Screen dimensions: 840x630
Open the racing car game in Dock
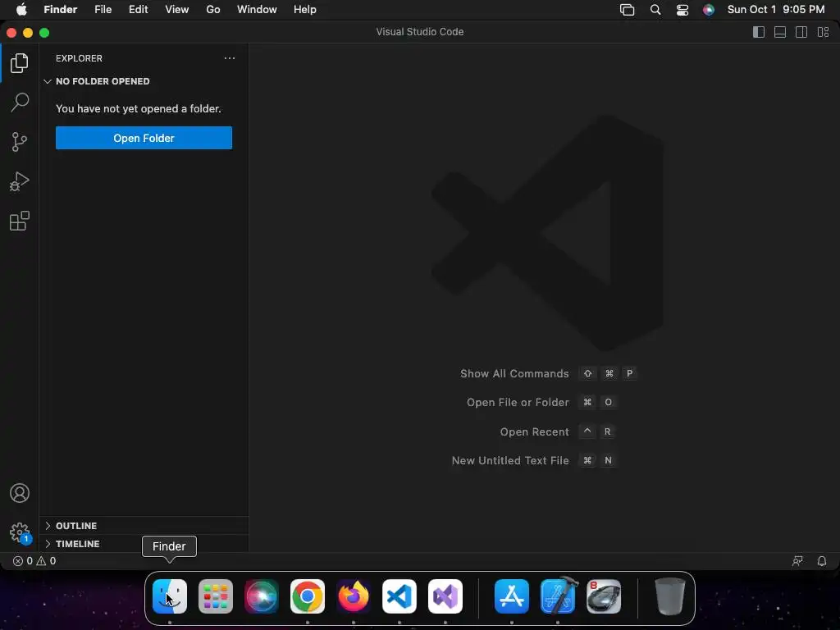[604, 596]
